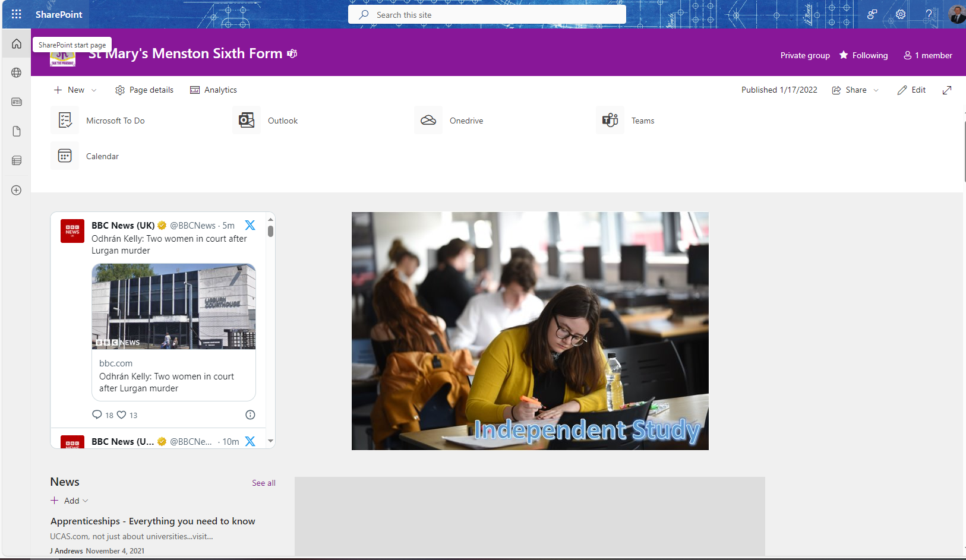
Task: Toggle the Following star for this site
Action: [863, 55]
